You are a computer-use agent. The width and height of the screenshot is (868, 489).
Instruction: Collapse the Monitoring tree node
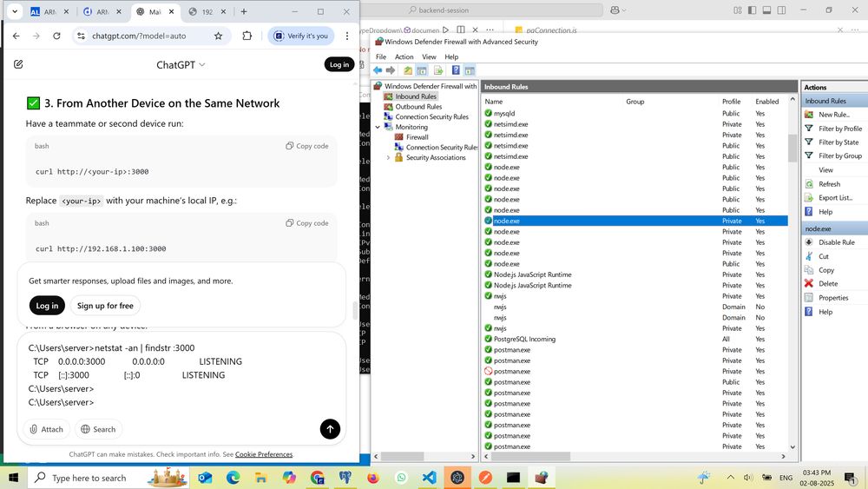(x=378, y=127)
